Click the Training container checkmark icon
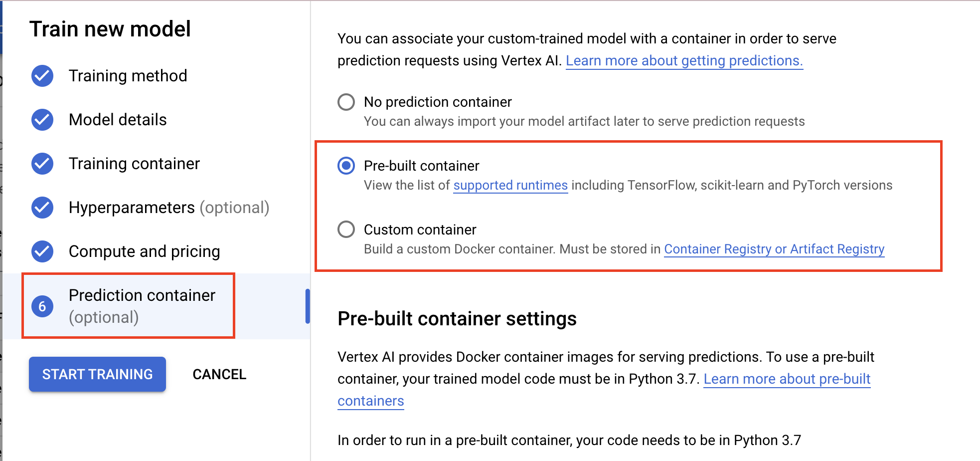This screenshot has width=980, height=461. click(x=42, y=164)
